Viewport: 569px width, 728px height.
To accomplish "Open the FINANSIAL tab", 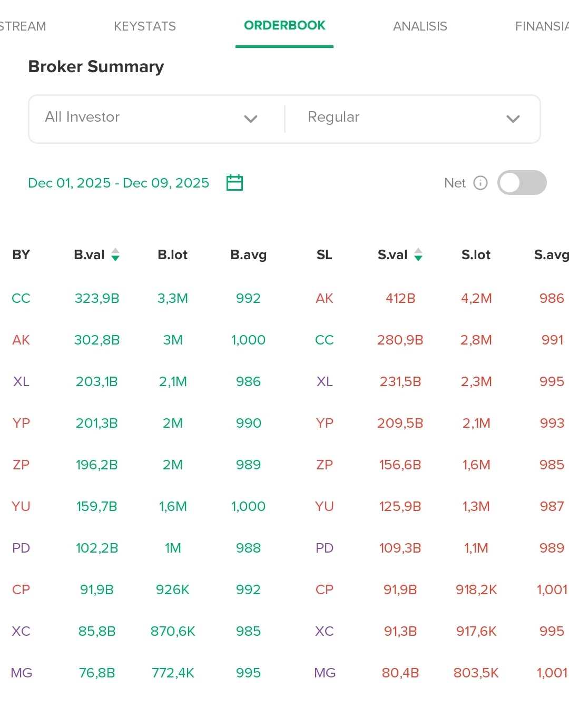I will tap(542, 26).
